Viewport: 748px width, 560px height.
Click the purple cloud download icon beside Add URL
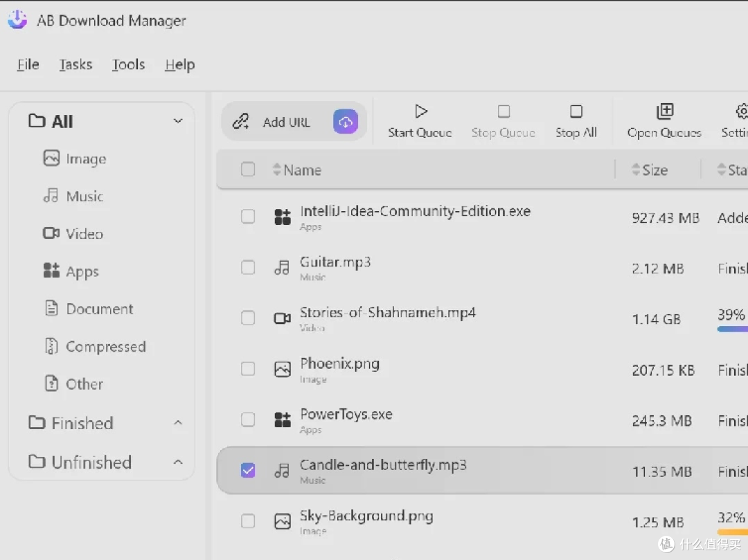pyautogui.click(x=346, y=122)
